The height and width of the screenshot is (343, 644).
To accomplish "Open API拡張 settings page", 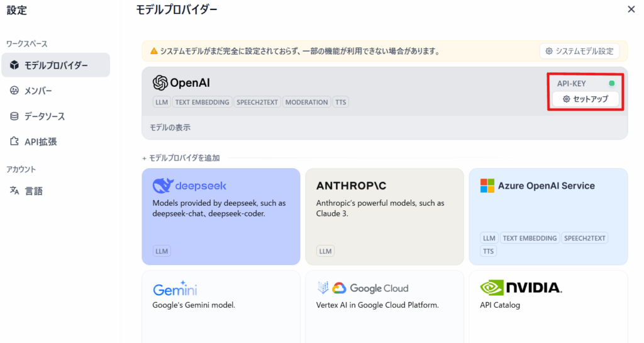I will pyautogui.click(x=40, y=142).
